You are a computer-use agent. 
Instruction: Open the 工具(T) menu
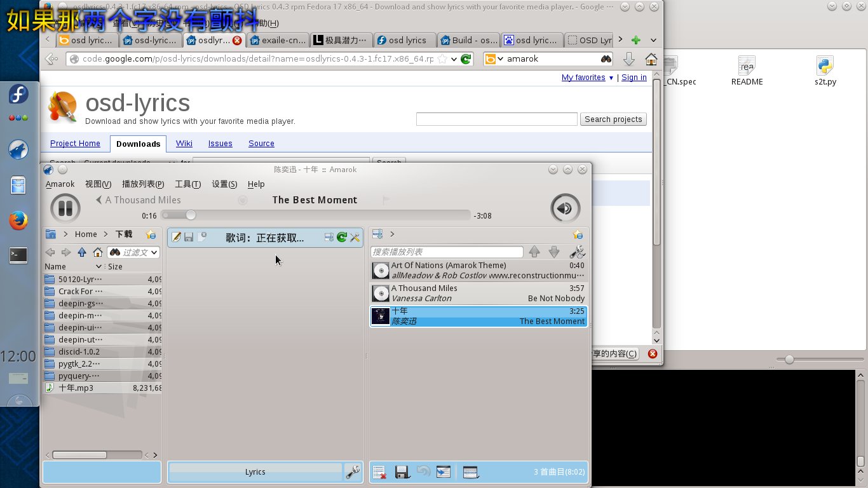(x=187, y=184)
